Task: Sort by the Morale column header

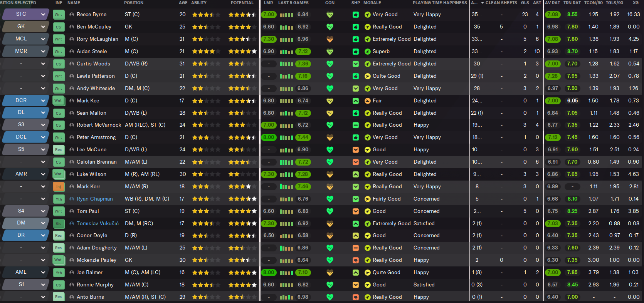Action: [372, 3]
